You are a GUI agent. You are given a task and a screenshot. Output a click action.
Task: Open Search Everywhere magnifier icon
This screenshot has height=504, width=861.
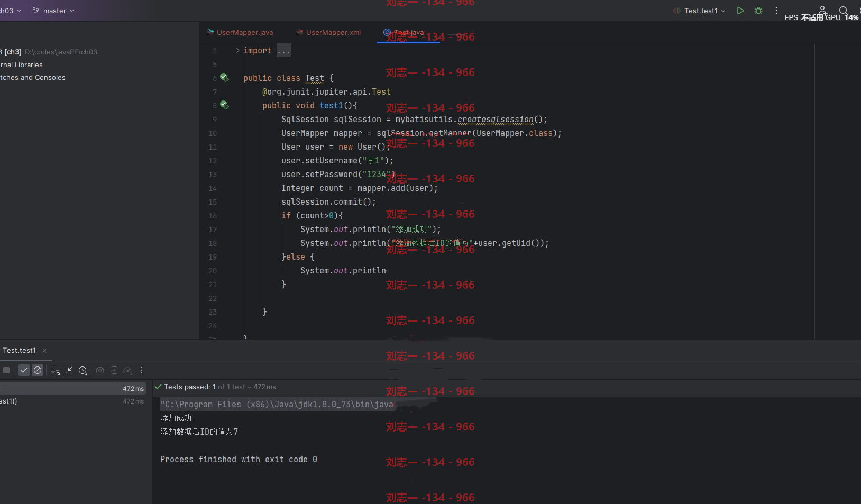844,10
